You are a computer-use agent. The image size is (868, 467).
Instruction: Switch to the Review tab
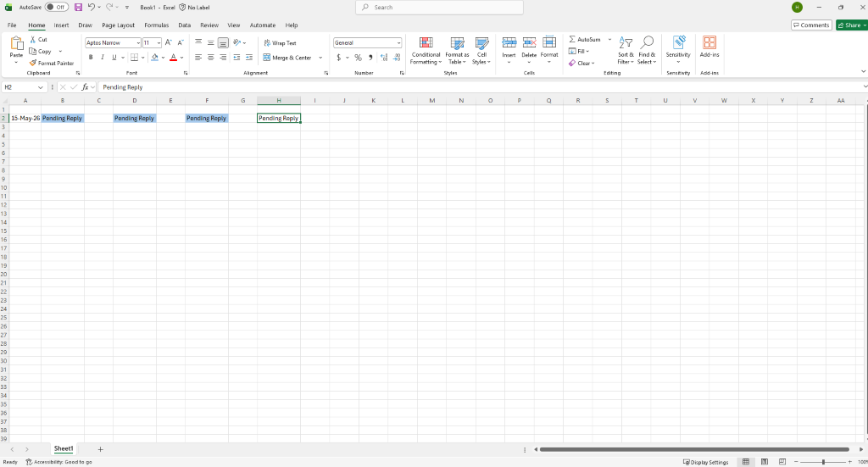[209, 25]
